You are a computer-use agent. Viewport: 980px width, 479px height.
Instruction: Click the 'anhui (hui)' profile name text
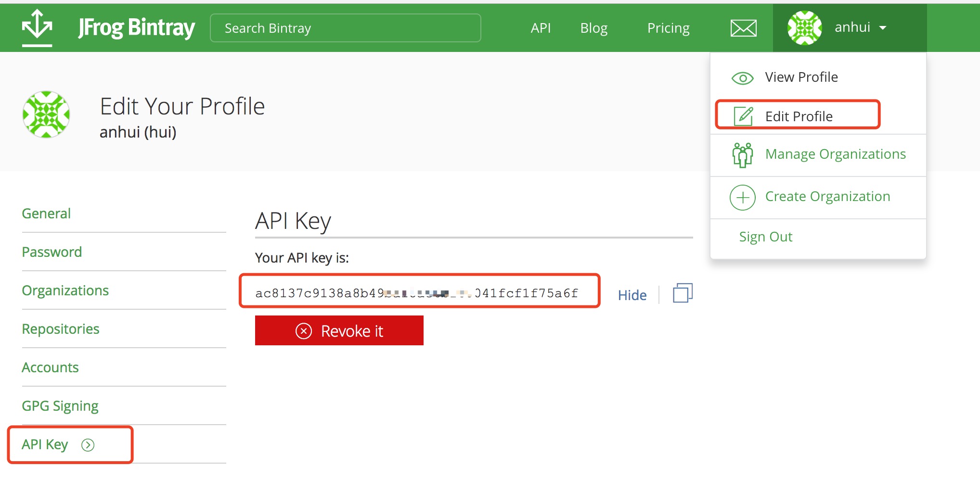click(138, 132)
